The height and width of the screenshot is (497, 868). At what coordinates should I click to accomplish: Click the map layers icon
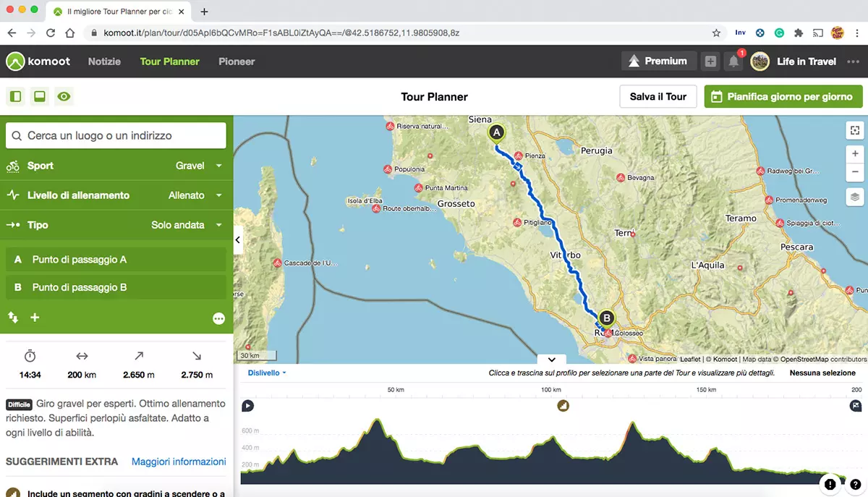click(855, 197)
